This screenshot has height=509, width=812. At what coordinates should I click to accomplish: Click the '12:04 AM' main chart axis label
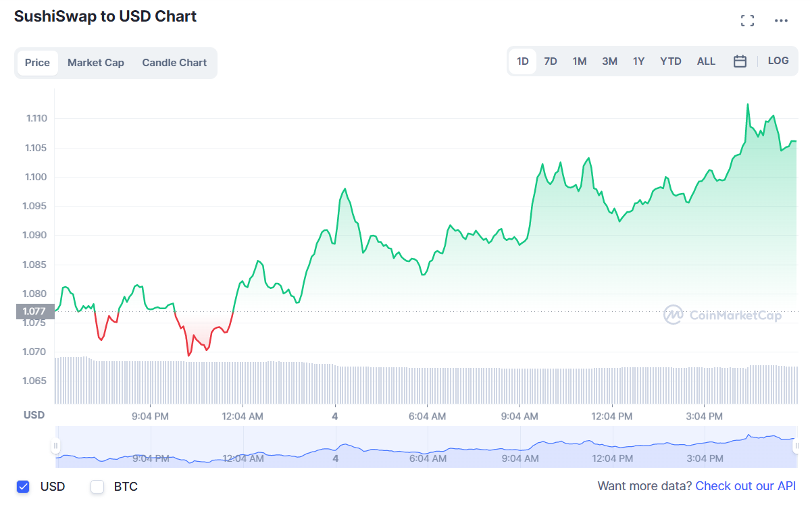(x=243, y=417)
